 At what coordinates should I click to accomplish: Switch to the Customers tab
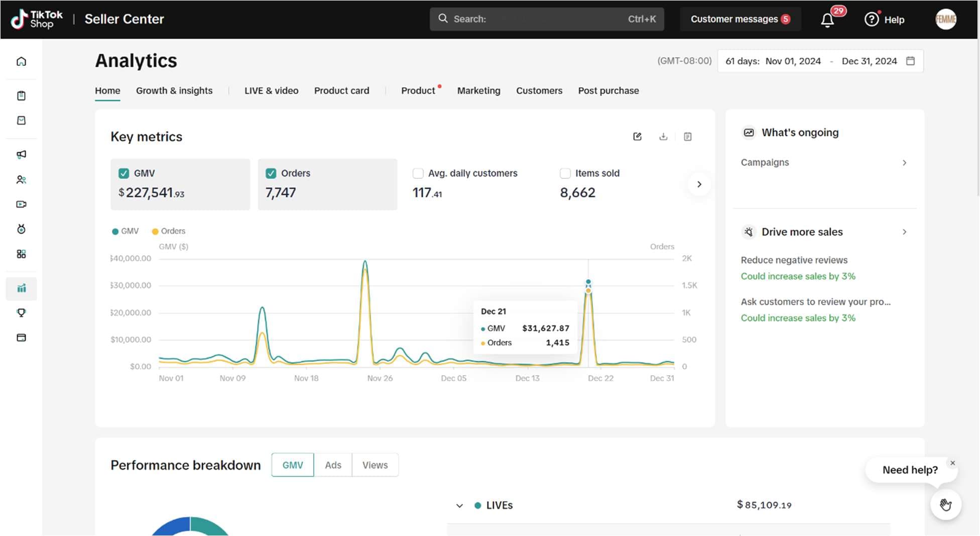click(x=539, y=91)
